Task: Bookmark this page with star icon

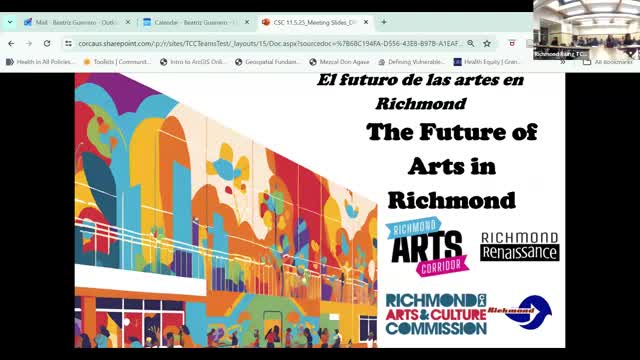Action: pos(487,43)
